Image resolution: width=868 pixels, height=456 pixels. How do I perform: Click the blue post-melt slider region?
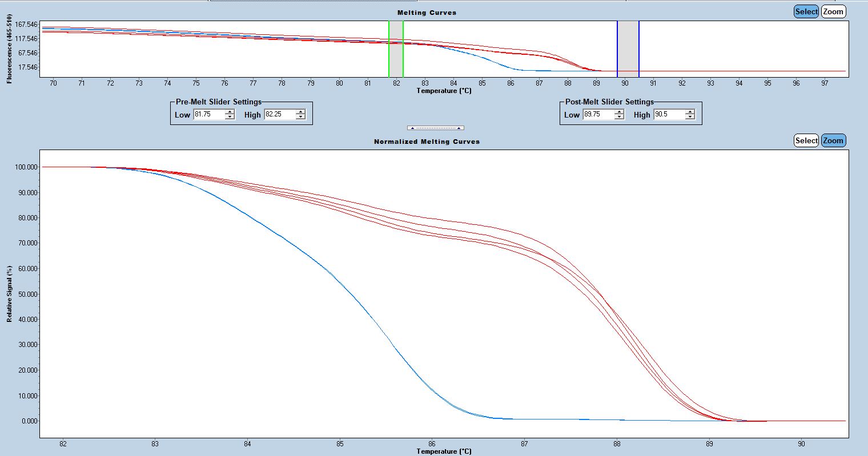pos(628,49)
